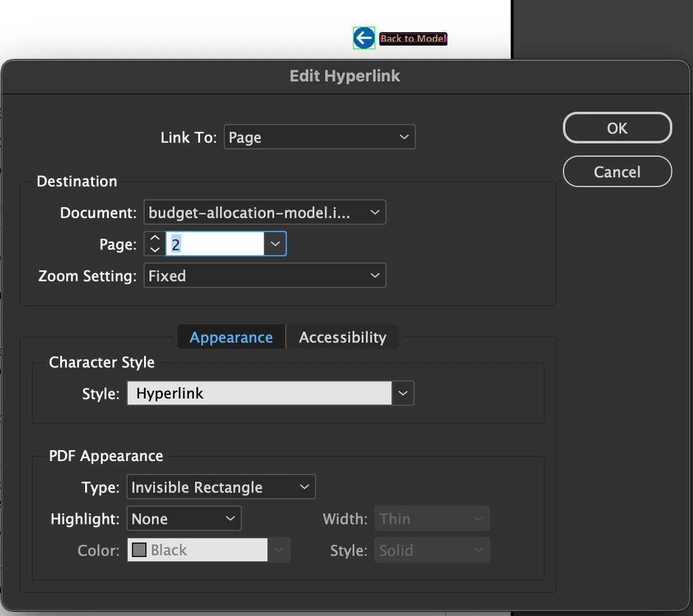Open the Zoom Setting dropdown

pyautogui.click(x=264, y=276)
